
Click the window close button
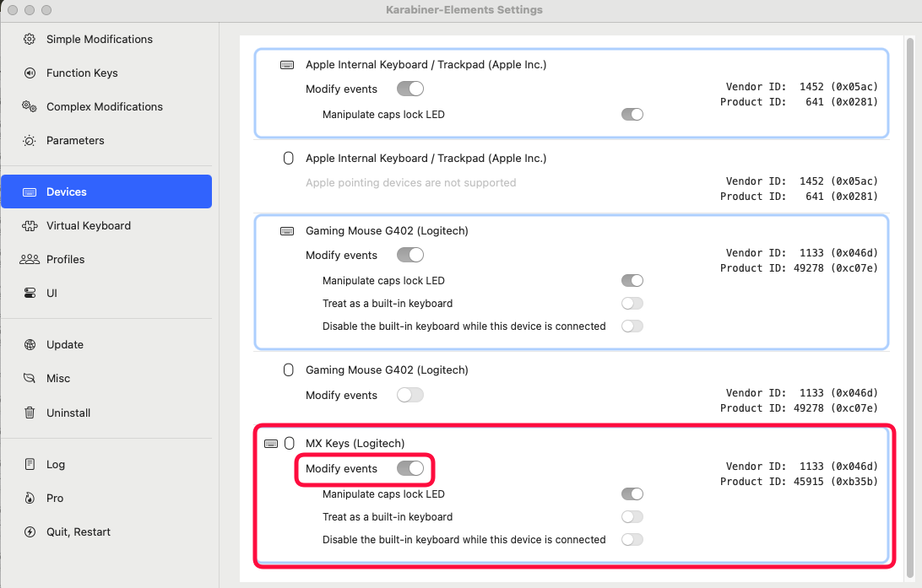click(13, 10)
